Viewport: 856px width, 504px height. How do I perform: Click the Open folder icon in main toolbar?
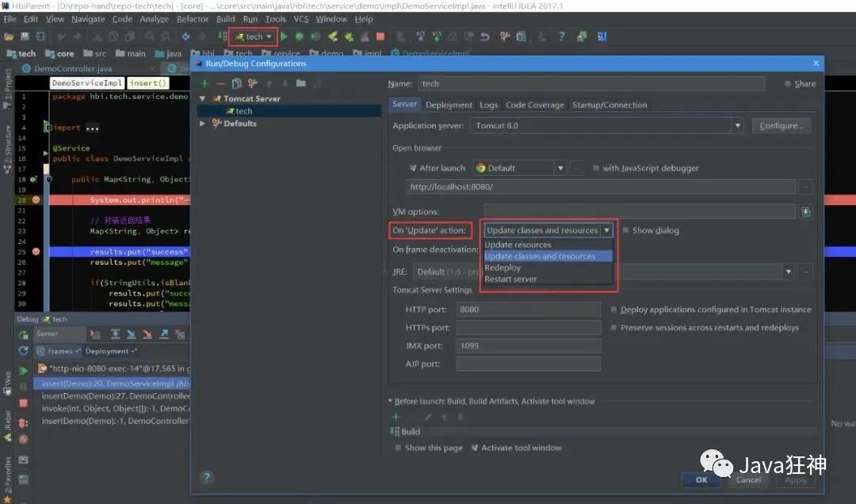point(9,36)
